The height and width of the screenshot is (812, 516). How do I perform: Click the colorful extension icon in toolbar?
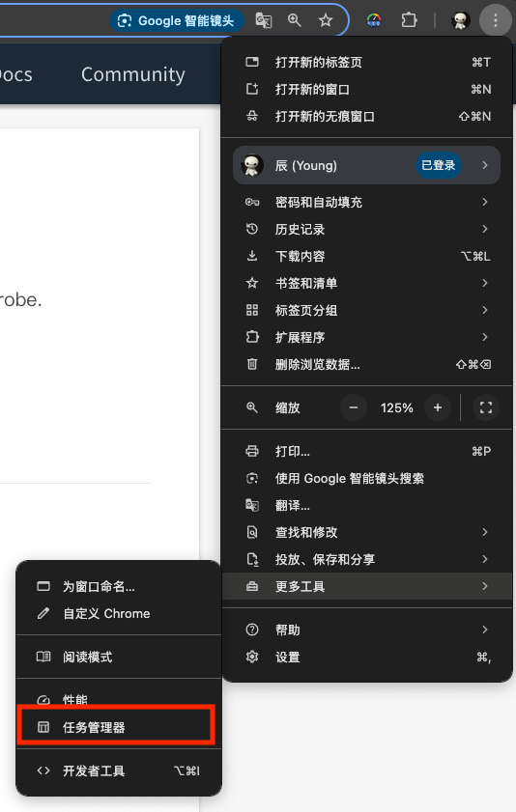coord(374,20)
